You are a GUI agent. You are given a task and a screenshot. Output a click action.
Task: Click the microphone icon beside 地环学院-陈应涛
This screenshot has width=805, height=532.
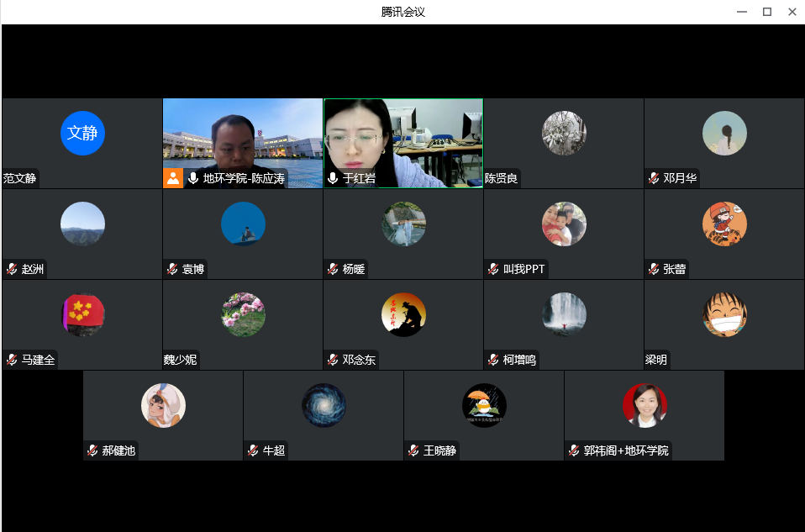click(193, 178)
